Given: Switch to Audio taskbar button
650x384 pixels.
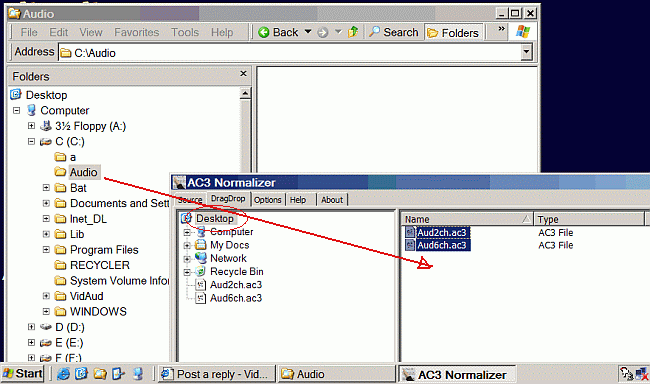Looking at the screenshot, I should pyautogui.click(x=336, y=374).
